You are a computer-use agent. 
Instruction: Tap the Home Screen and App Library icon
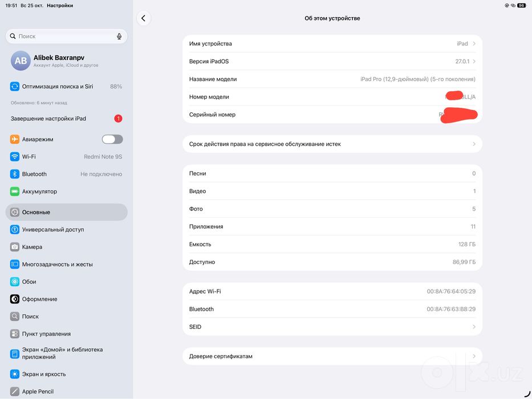(x=15, y=354)
